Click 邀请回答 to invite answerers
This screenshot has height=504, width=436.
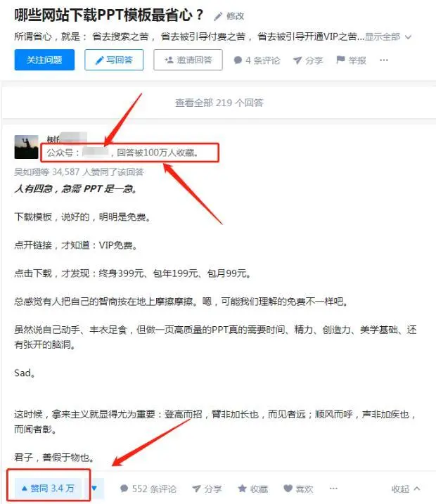[x=188, y=60]
